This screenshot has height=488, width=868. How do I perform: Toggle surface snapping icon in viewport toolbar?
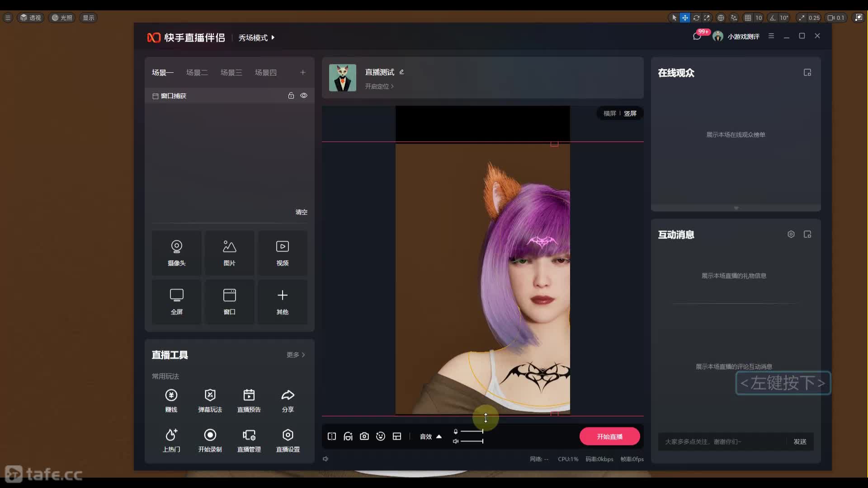[734, 18]
